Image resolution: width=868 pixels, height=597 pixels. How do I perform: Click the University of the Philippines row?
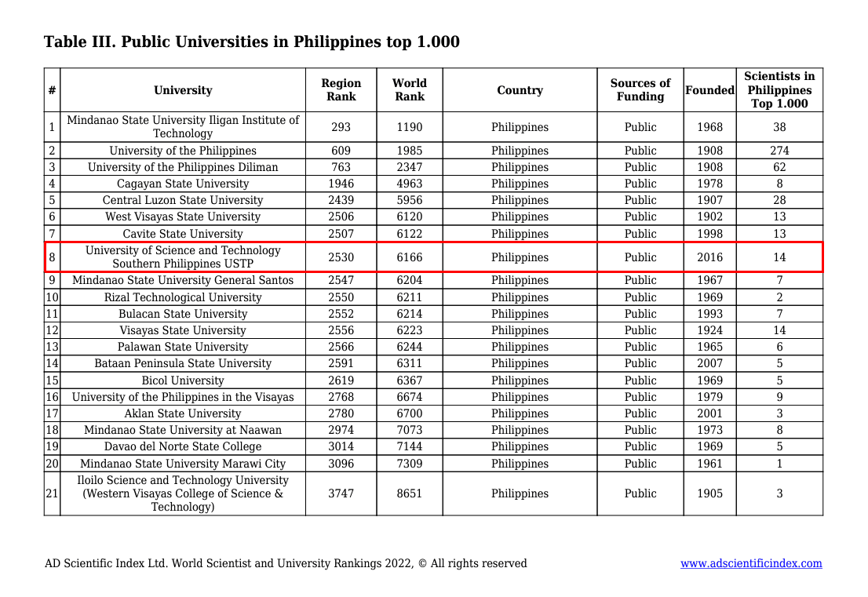point(183,151)
